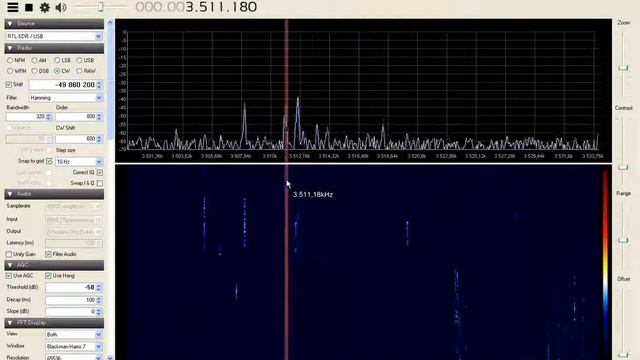This screenshot has width=640, height=360.
Task: Stop the radio with the stop button
Action: 29,7
